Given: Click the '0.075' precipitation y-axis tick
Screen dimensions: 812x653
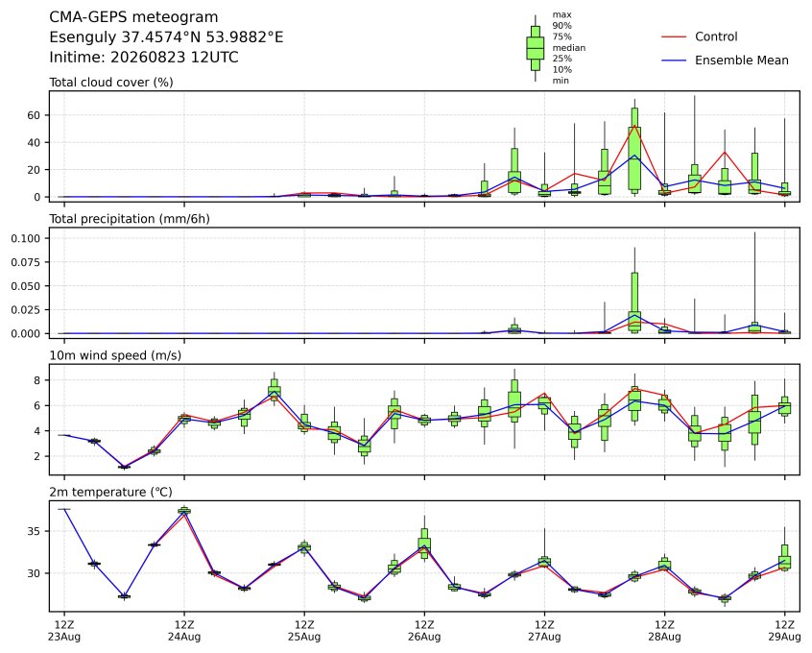Looking at the screenshot, I should (x=26, y=262).
